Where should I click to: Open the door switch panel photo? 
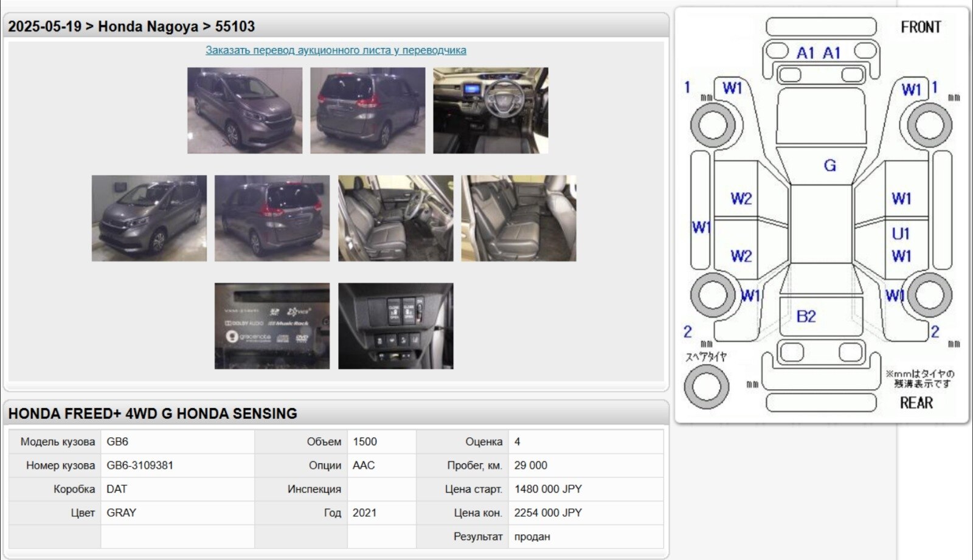(395, 326)
